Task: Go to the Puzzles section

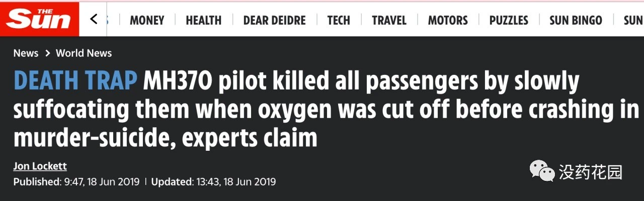Action: [509, 20]
